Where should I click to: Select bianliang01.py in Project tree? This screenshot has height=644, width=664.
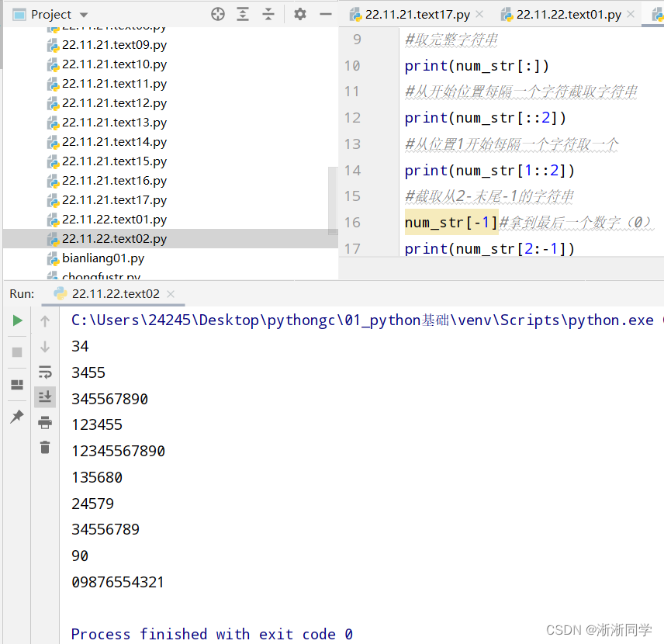coord(103,258)
